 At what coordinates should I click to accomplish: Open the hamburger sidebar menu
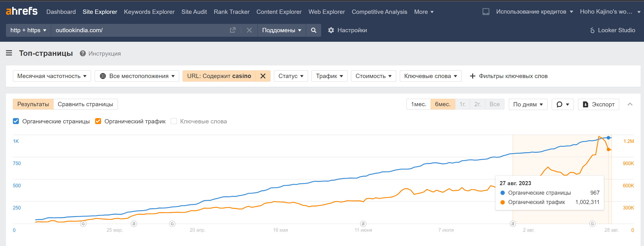pyautogui.click(x=9, y=53)
